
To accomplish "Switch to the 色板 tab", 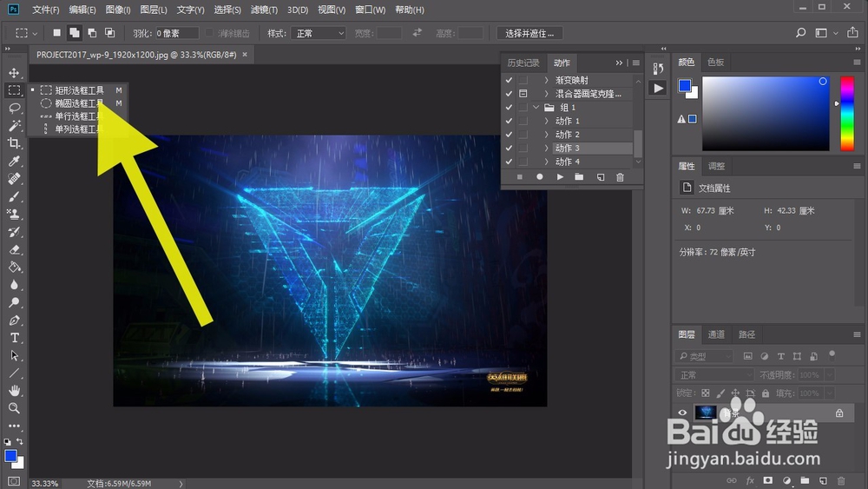I will click(716, 62).
